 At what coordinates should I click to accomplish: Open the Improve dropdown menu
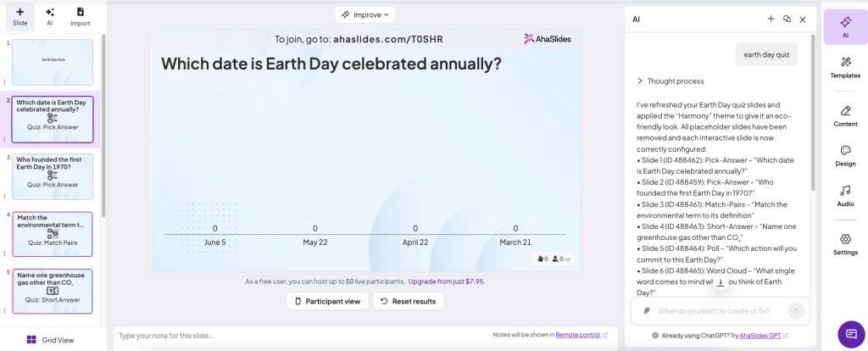[x=364, y=14]
